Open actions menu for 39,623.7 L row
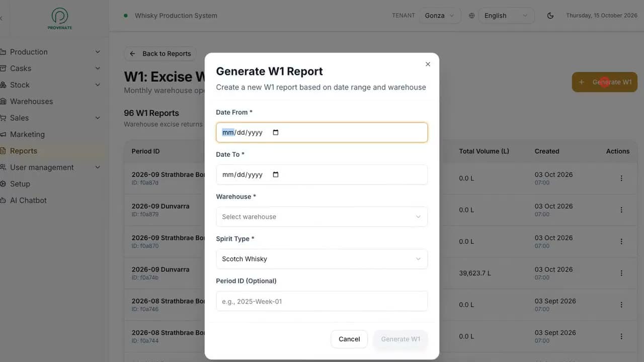This screenshot has width=644, height=362. coord(621,273)
